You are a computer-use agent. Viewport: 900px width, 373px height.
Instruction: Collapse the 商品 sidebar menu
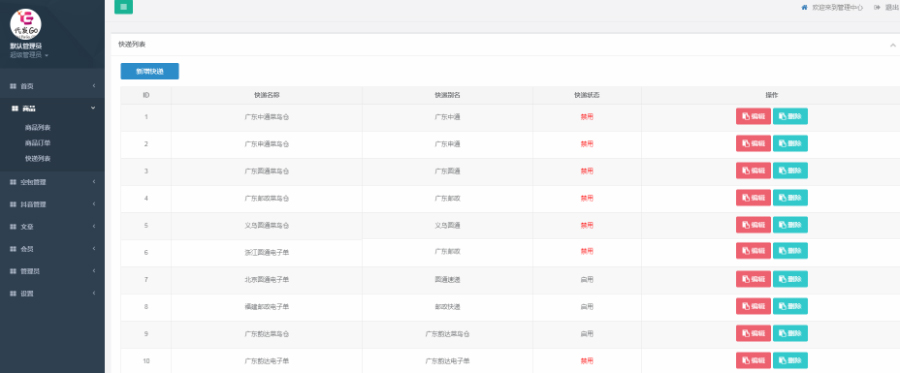52,108
